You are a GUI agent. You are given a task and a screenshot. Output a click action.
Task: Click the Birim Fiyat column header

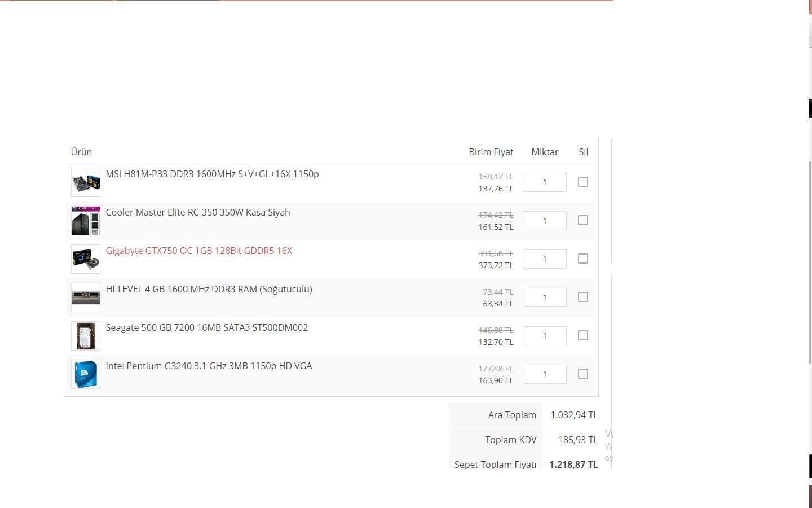pos(491,152)
